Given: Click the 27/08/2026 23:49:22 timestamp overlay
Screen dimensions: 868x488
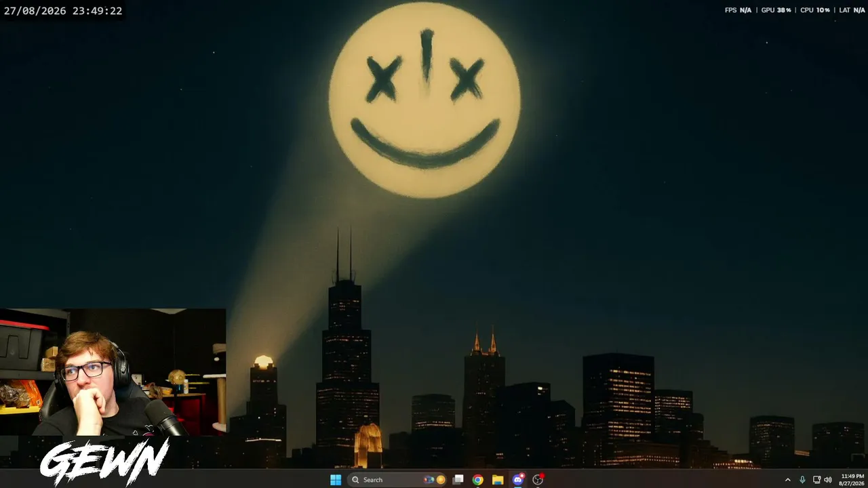Looking at the screenshot, I should (63, 11).
